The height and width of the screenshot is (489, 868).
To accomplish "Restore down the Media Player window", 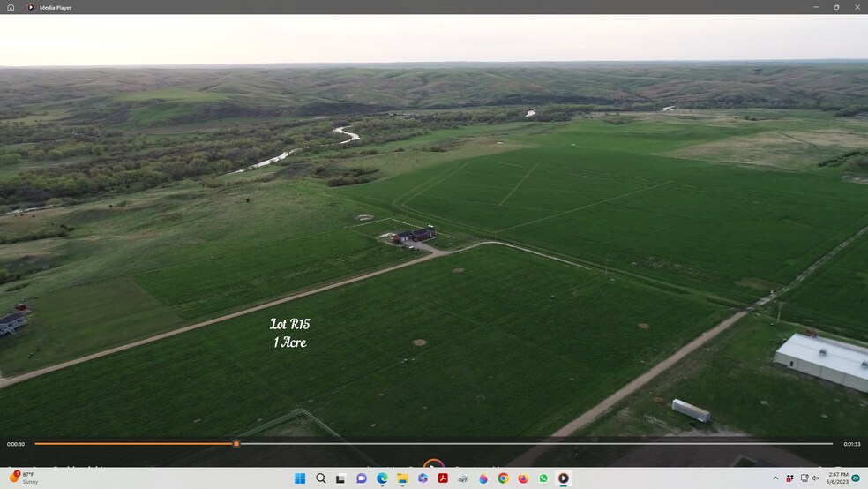I will coord(836,7).
